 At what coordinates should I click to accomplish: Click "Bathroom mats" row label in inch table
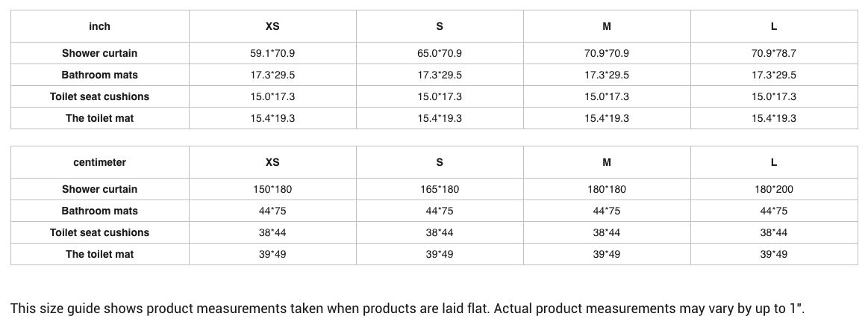tap(99, 75)
